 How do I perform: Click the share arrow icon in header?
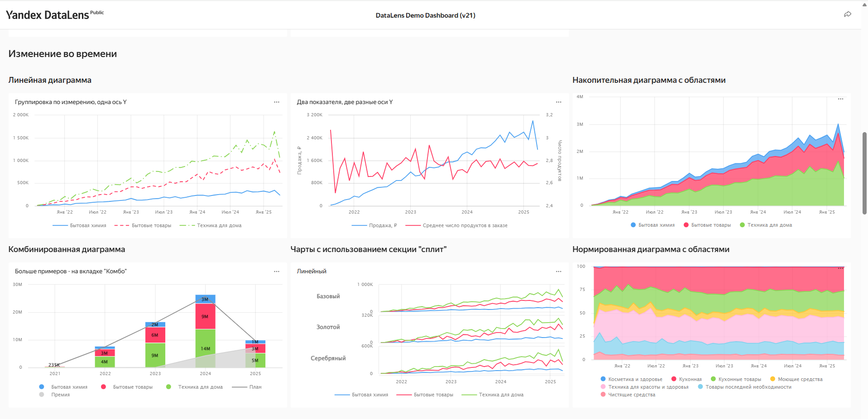coord(847,14)
